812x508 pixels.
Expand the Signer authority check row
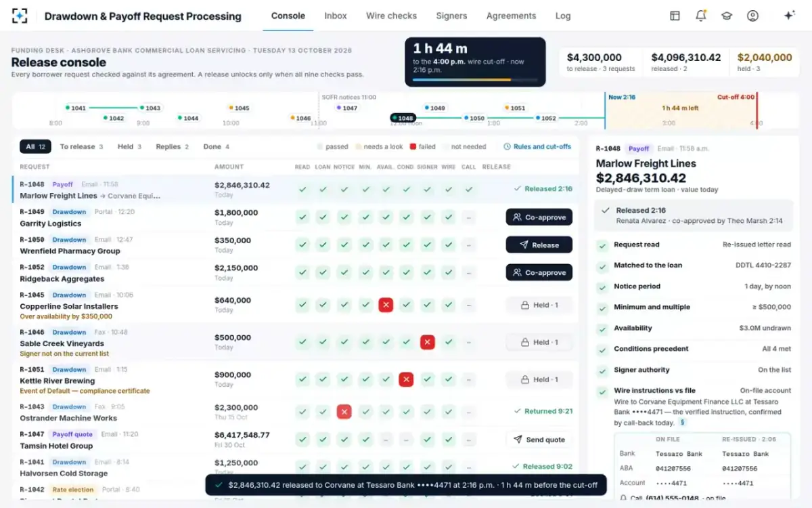[694, 371]
